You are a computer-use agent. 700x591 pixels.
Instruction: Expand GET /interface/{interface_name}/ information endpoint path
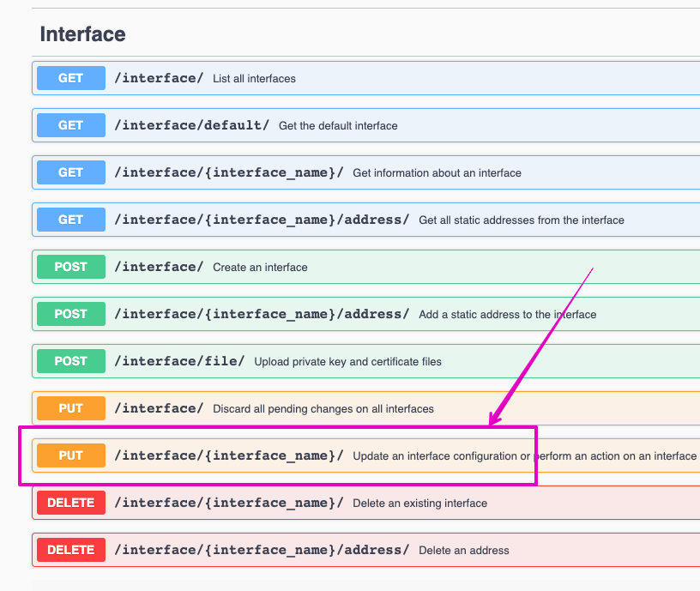228,172
